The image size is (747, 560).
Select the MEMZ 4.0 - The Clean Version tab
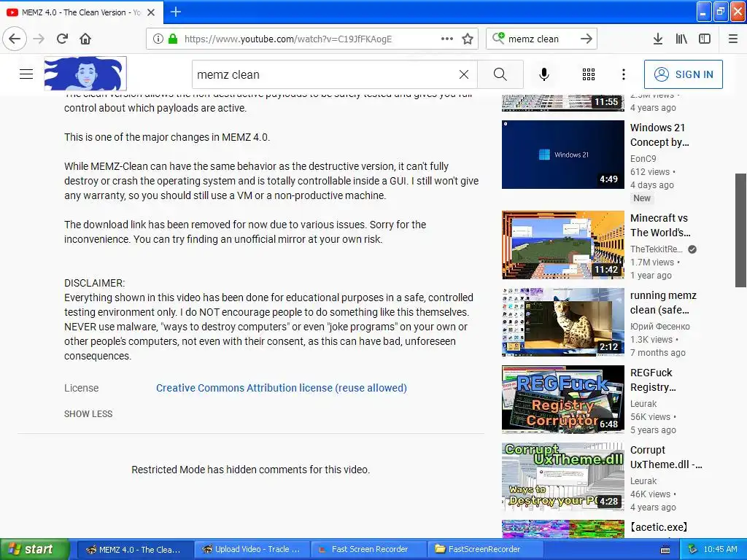pyautogui.click(x=82, y=12)
